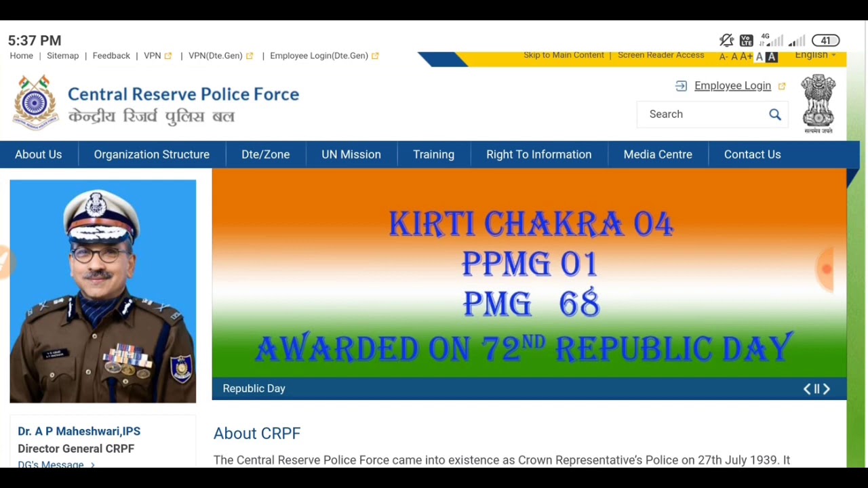Click the Home link
The height and width of the screenshot is (488, 868).
[22, 56]
